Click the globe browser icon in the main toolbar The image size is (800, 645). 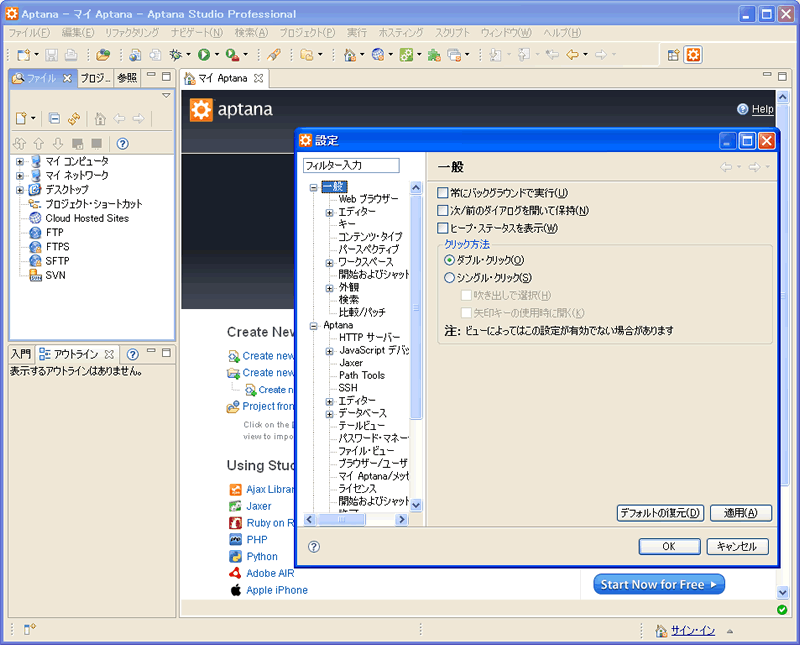point(378,55)
